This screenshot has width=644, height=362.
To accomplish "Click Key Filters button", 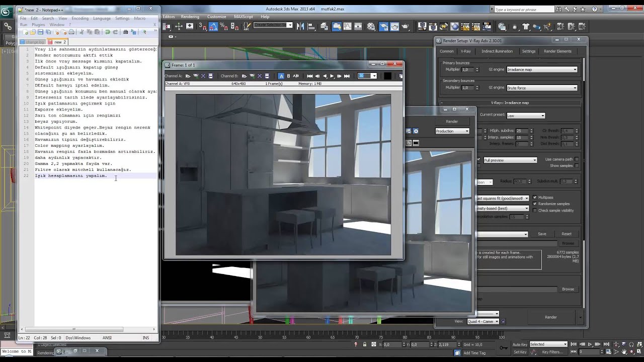I will coord(552,352).
